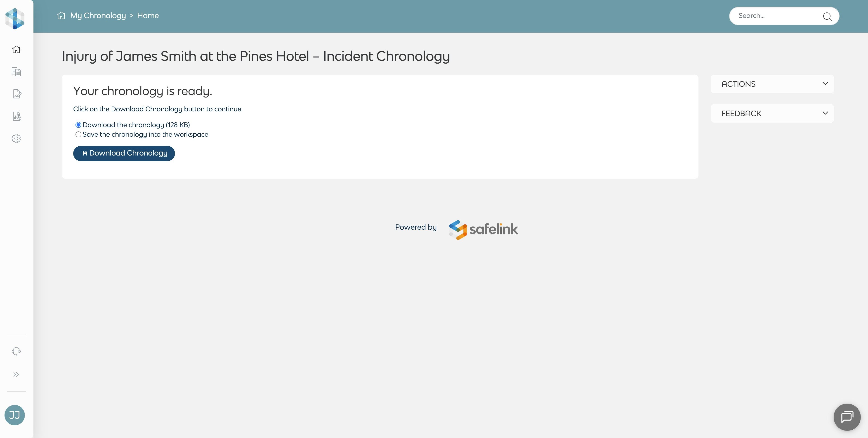Go to the Home breadcrumb item
This screenshot has width=868, height=438.
tap(148, 16)
